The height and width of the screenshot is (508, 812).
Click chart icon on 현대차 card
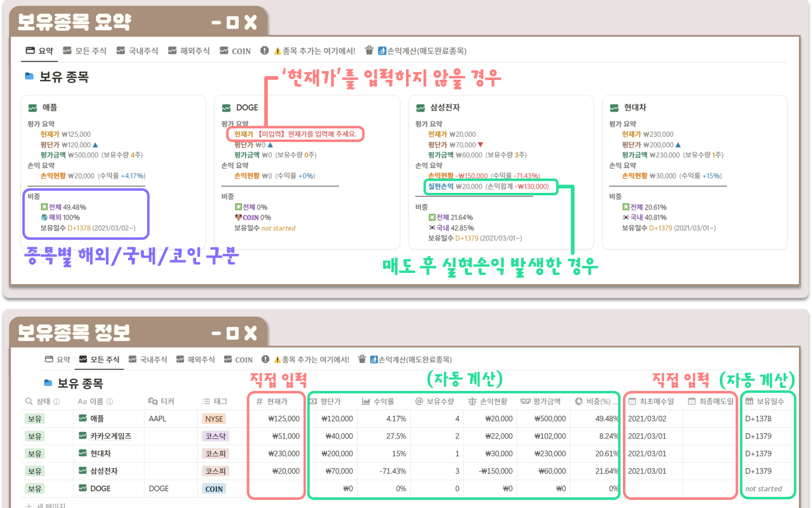tap(614, 108)
